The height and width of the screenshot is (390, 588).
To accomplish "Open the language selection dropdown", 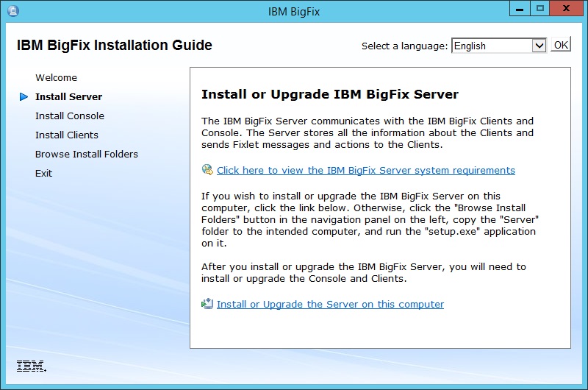I will [x=539, y=46].
